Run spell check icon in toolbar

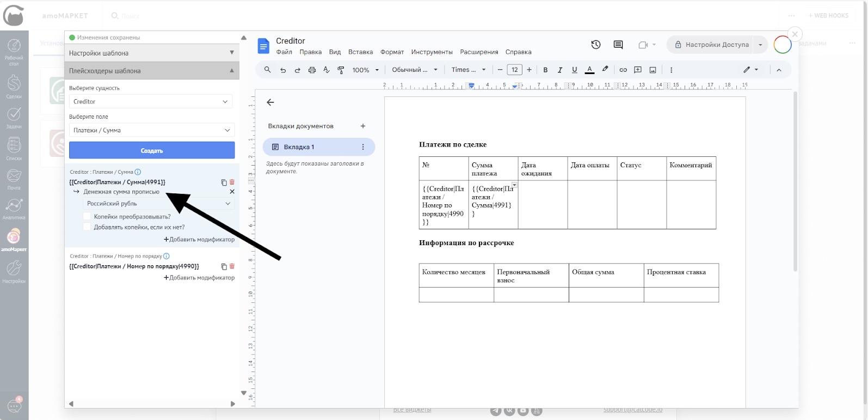point(327,70)
